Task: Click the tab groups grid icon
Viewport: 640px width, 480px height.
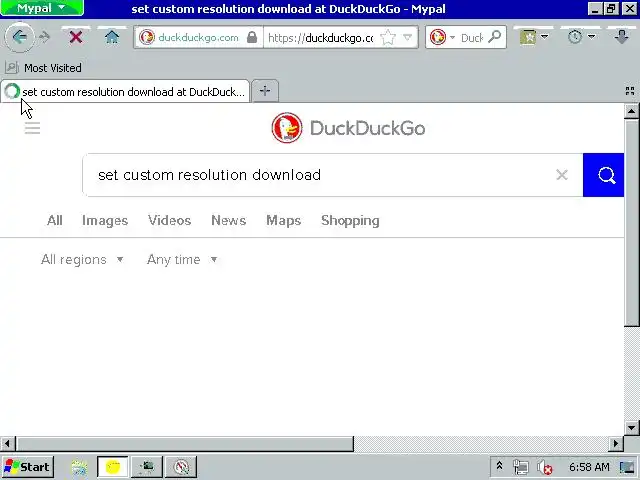Action: (630, 91)
